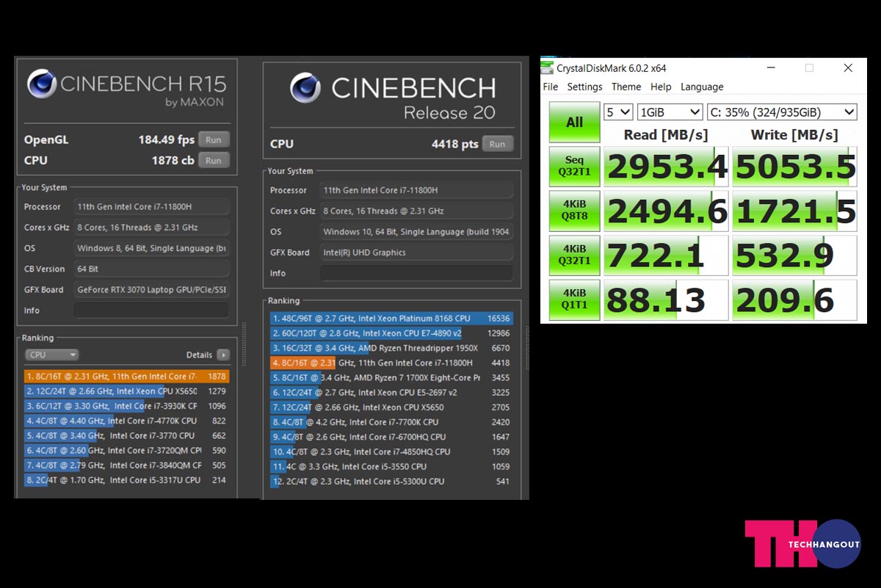
Task: Click the Processor field in Cinebench R15
Action: coord(151,207)
